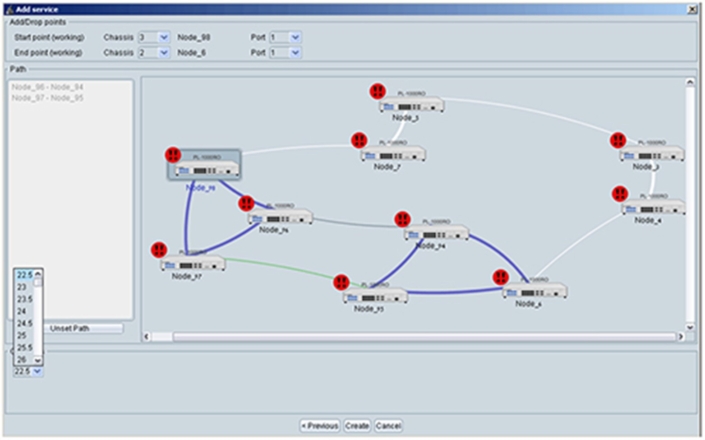Select the Node_6 device icon
This screenshot has width=705, height=440.
tap(535, 291)
